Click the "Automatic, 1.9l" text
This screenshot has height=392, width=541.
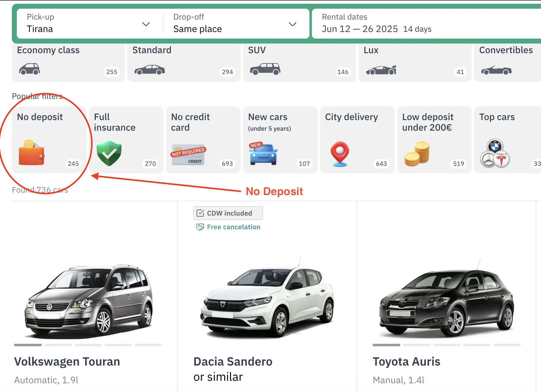pyautogui.click(x=46, y=380)
